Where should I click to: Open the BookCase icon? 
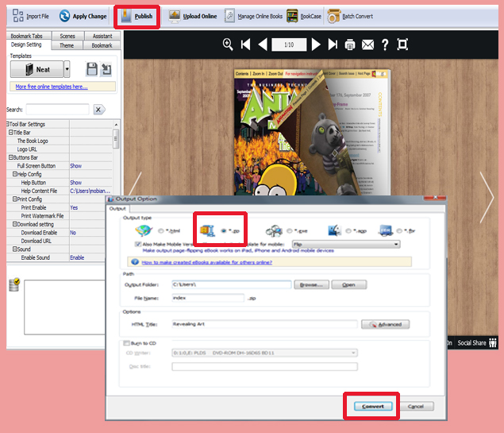click(292, 16)
